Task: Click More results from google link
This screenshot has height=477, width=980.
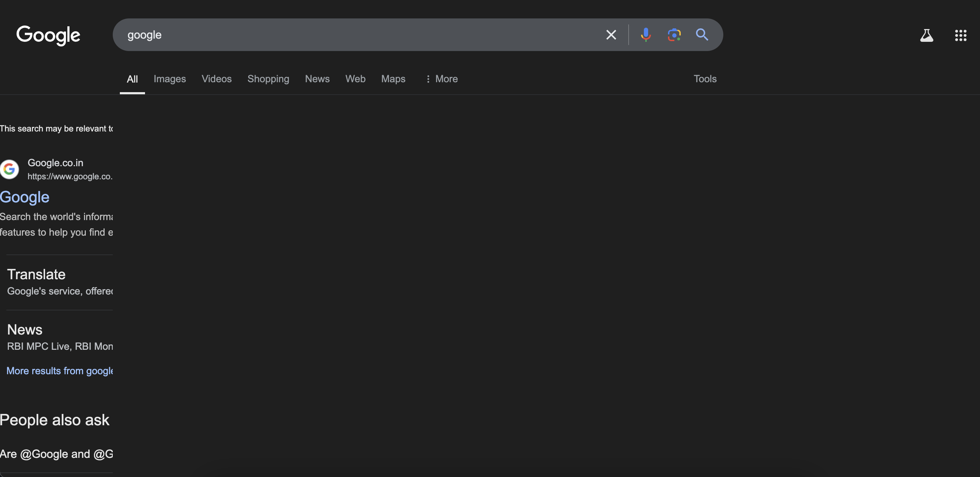Action: (x=60, y=370)
